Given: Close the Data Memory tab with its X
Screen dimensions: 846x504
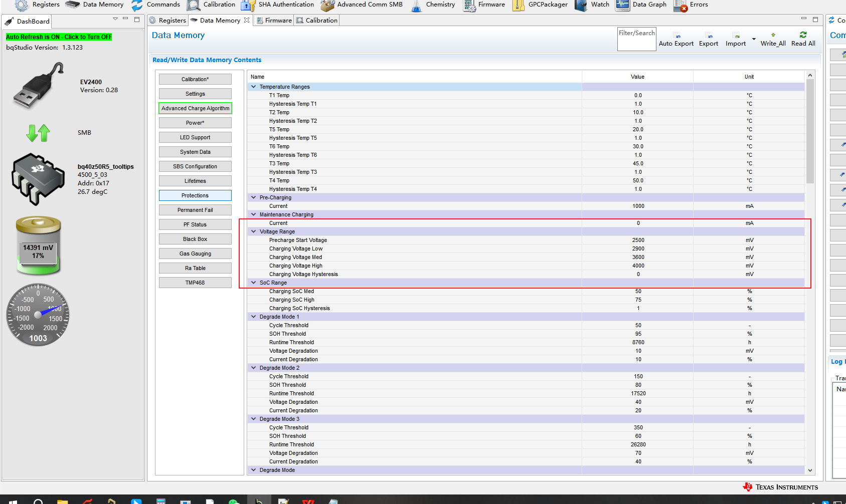Looking at the screenshot, I should coord(247,21).
